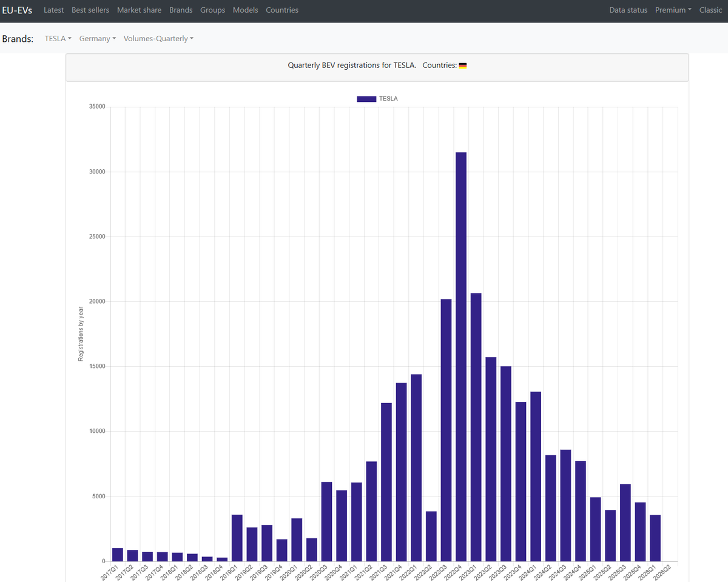Click the 'Registrations by year' axis title

point(81,334)
